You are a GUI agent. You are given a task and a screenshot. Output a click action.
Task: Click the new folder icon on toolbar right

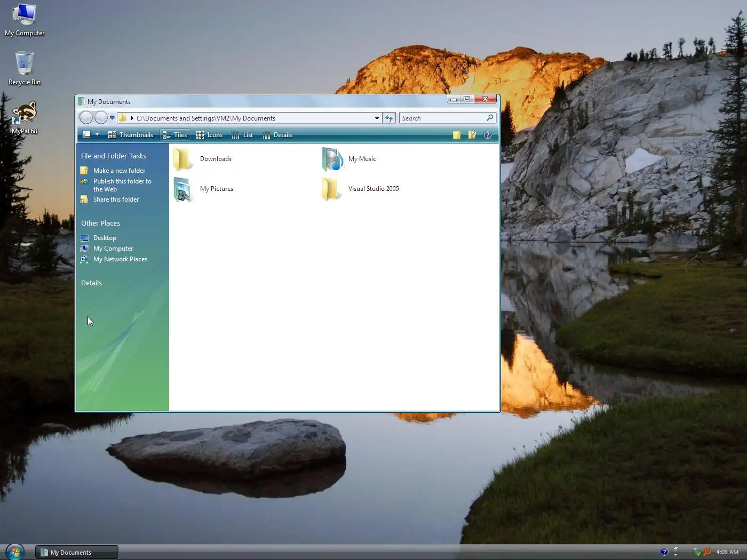pyautogui.click(x=457, y=135)
